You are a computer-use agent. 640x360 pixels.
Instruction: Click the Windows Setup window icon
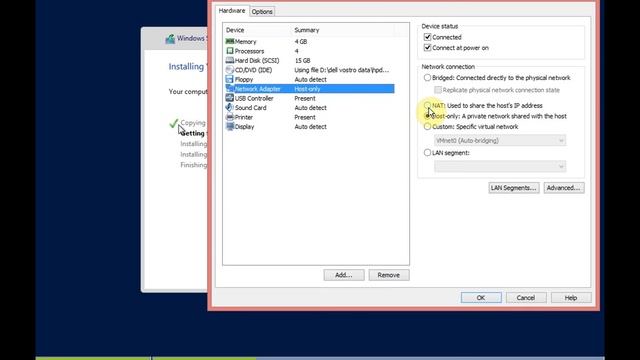click(x=170, y=39)
